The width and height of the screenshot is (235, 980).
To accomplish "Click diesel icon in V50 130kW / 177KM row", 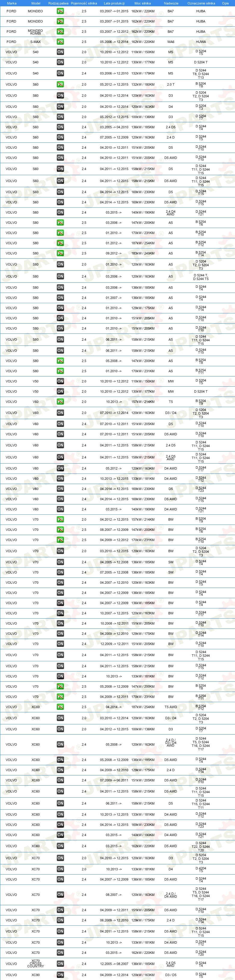I will (60, 391).
